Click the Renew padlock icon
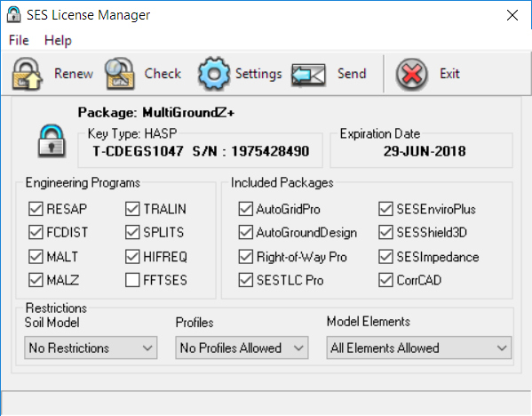The width and height of the screenshot is (532, 416). coord(28,74)
